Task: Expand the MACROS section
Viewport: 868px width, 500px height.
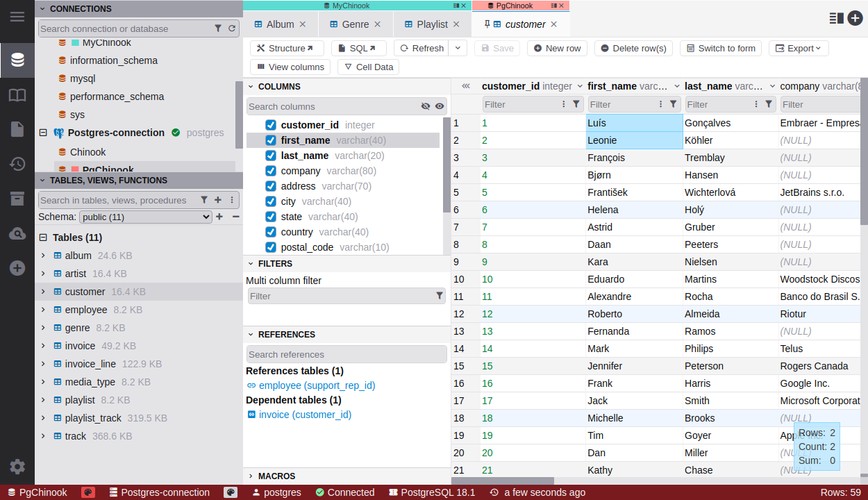Action: click(x=251, y=476)
